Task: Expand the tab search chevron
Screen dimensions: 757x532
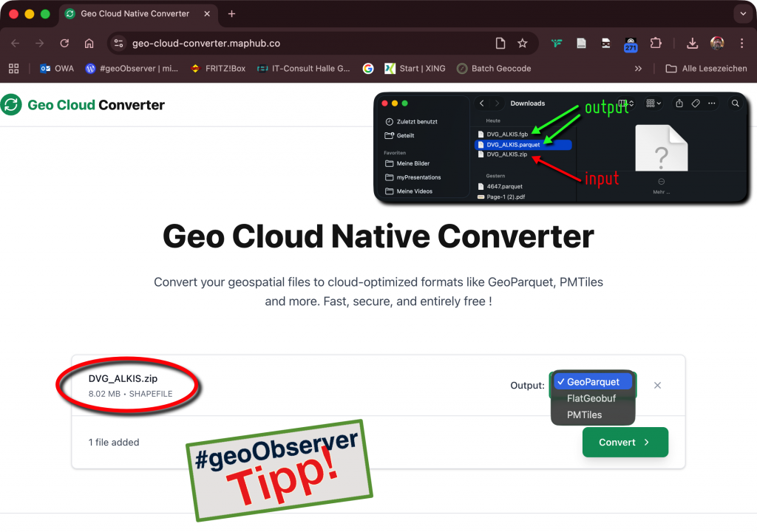Action: 741,14
